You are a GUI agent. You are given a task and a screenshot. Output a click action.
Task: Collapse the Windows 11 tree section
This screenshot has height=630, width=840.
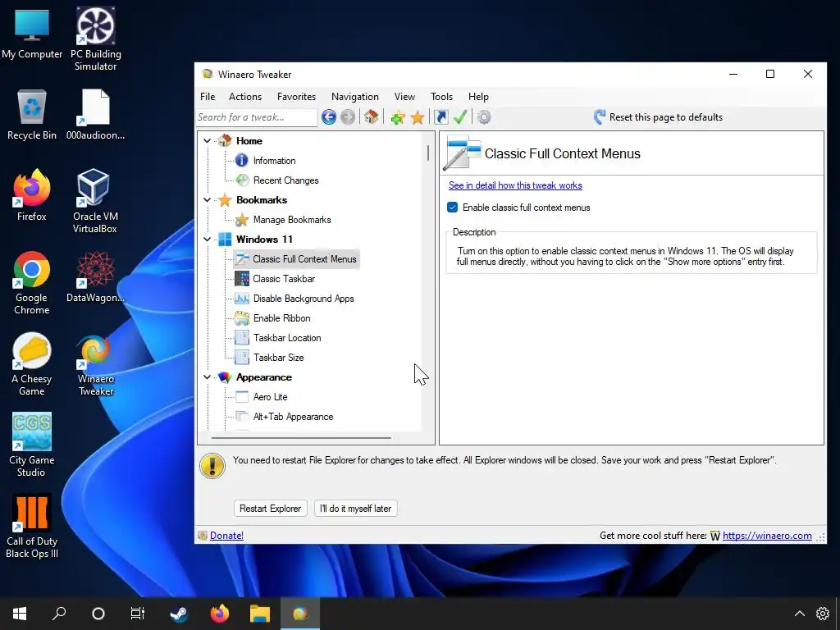coord(208,240)
